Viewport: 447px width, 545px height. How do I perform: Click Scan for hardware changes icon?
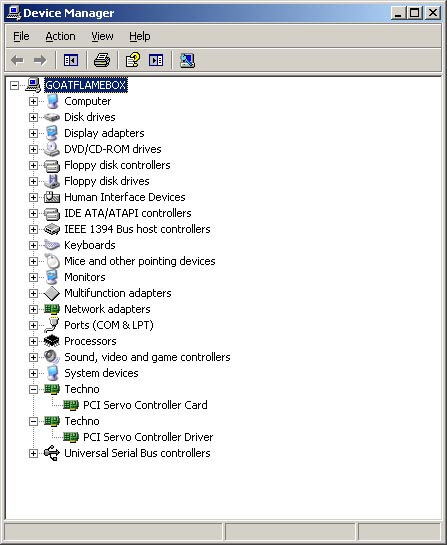click(x=187, y=60)
